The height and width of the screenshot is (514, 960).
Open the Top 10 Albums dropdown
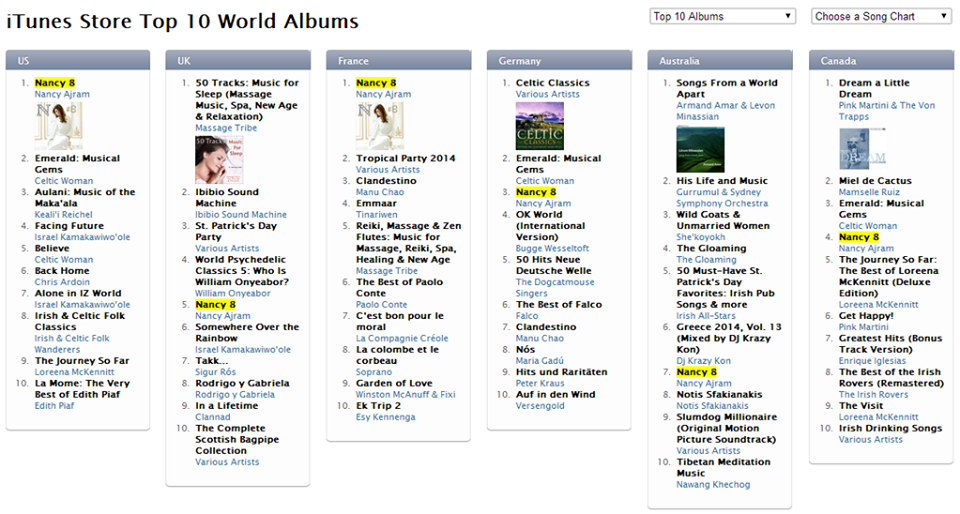click(x=722, y=17)
